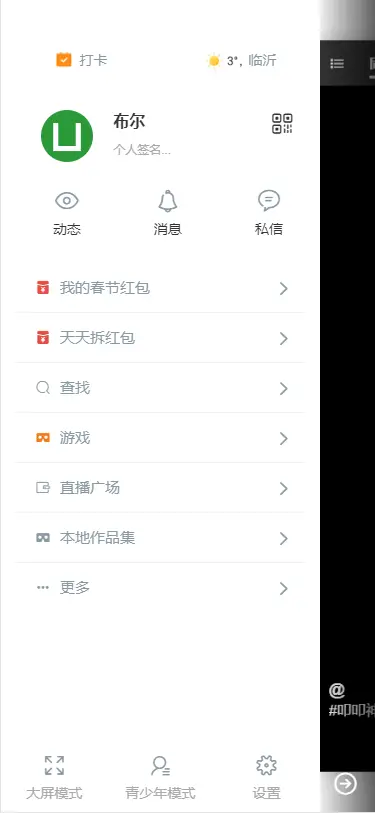This screenshot has width=375, height=813.
Task: Expand 天天拆红包 chevron arrow
Action: 284,339
